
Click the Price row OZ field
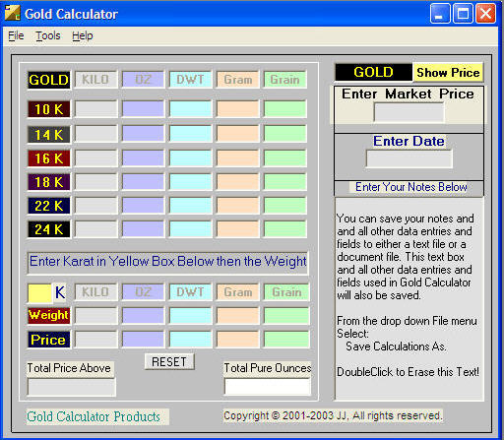click(x=143, y=340)
